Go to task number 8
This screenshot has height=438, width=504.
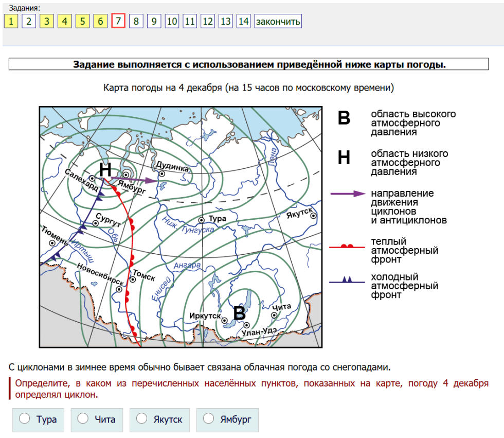[x=136, y=21]
